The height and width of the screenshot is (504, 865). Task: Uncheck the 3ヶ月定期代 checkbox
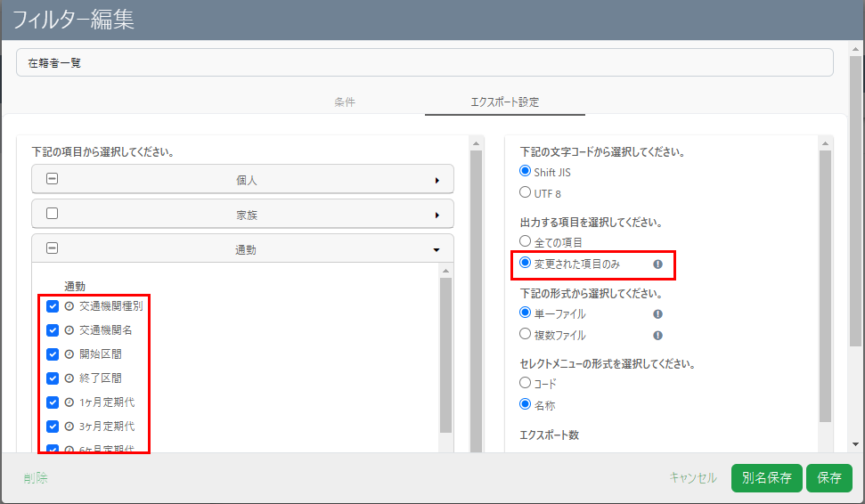pyautogui.click(x=53, y=427)
